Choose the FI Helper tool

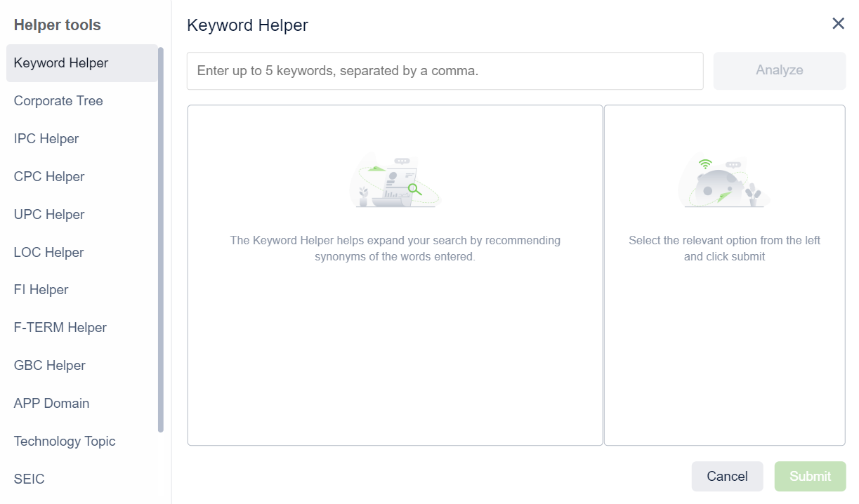(41, 290)
